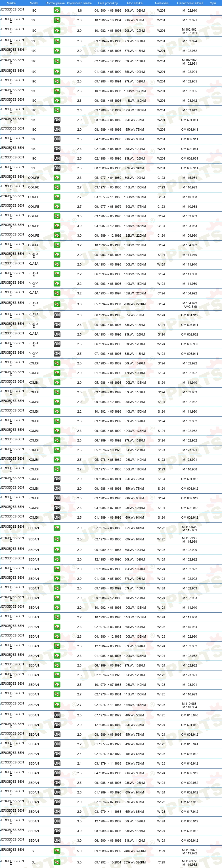Click petrol icon in KOMBI 95kW / 129KM row

click(x=57, y=450)
